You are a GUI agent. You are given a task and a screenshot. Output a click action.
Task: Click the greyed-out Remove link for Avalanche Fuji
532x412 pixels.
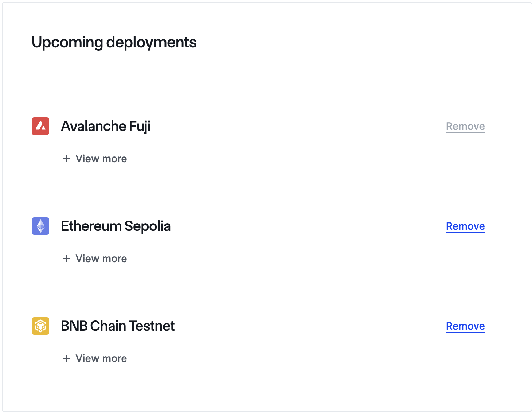tap(465, 126)
